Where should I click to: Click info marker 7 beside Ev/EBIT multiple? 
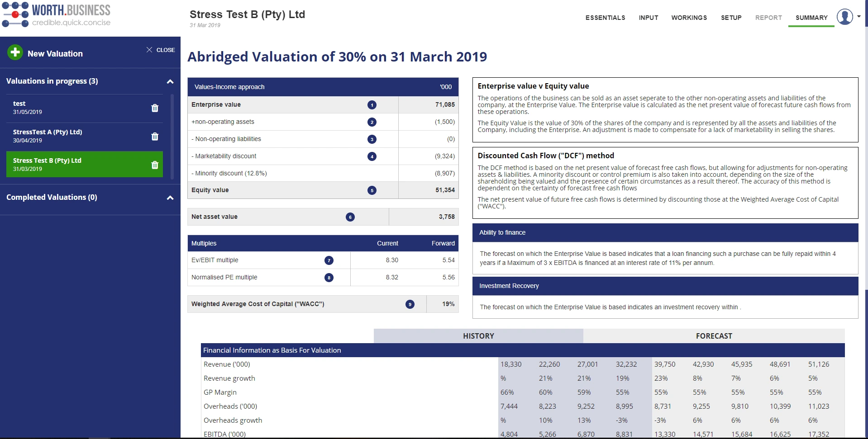[x=329, y=260]
